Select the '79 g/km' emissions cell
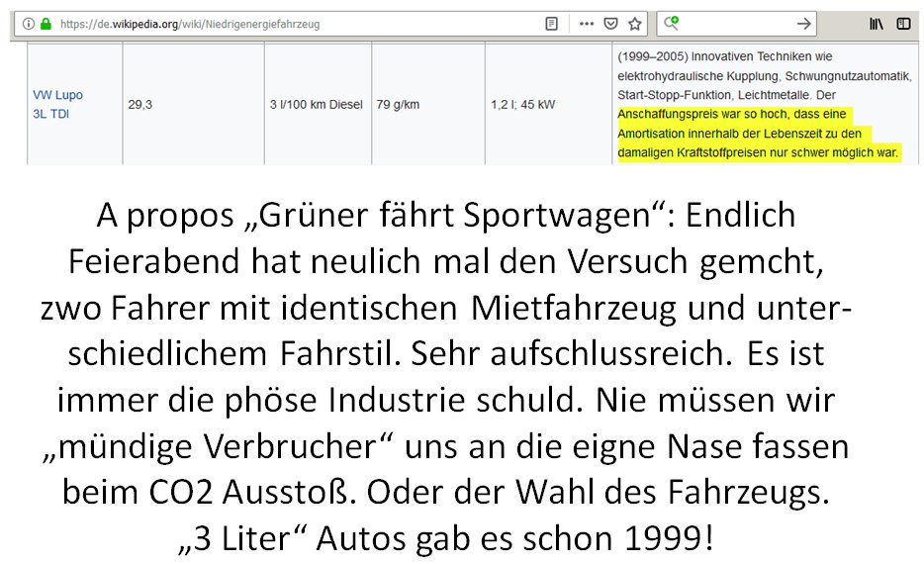This screenshot has width=924, height=564. 399,104
